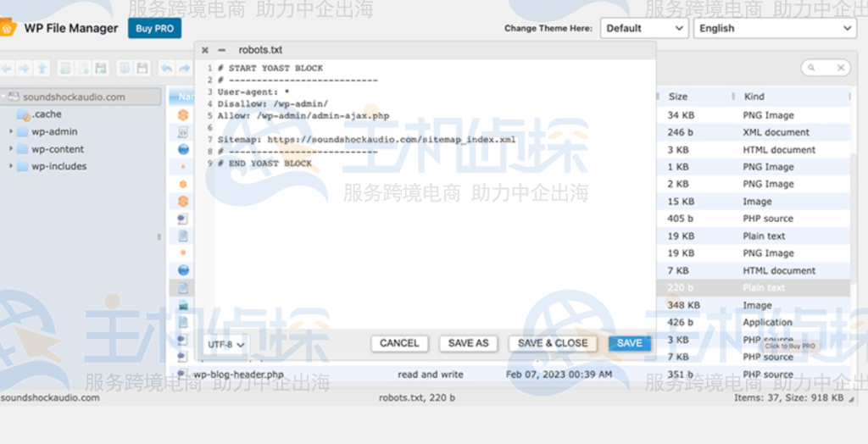
Task: Open the theme dropdown showing Default
Action: tap(643, 28)
